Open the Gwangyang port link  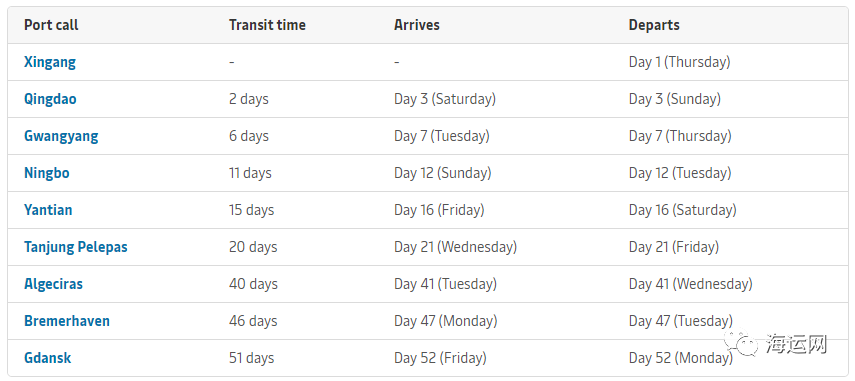click(61, 136)
